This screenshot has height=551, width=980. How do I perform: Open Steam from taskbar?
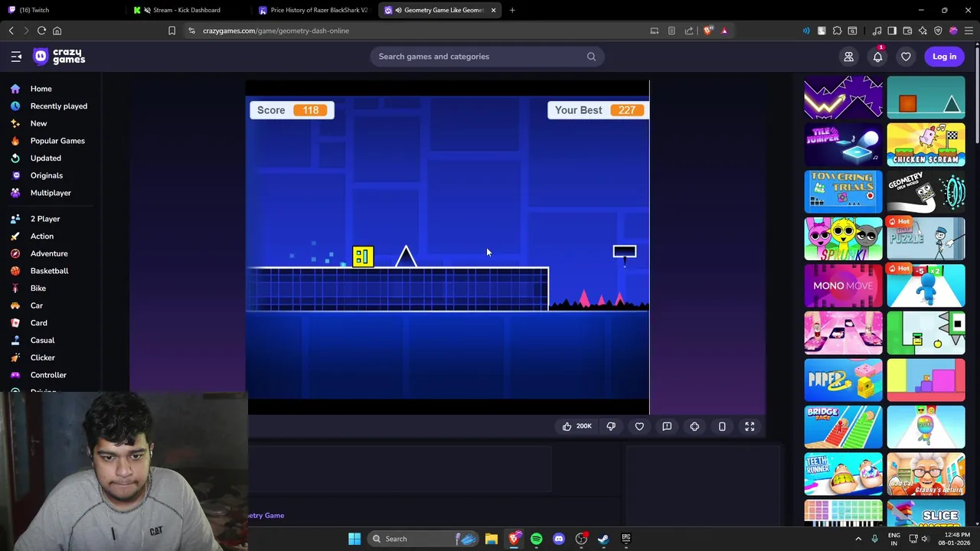[603, 539]
